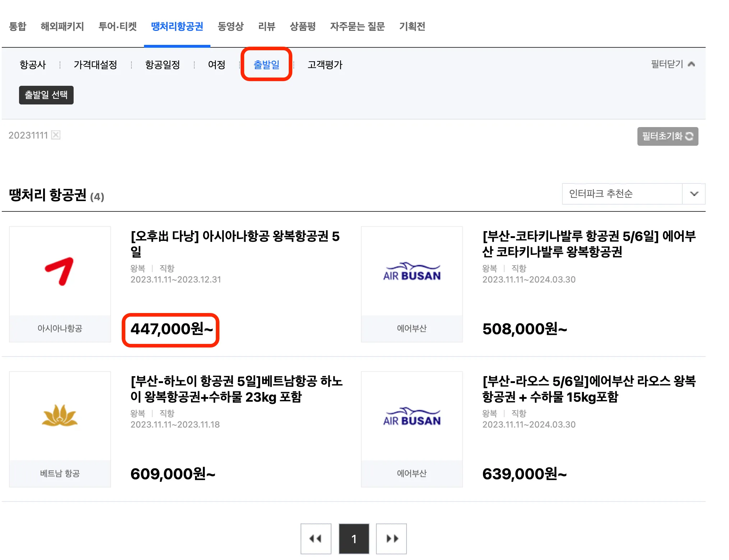The width and height of the screenshot is (729, 560).
Task: Open the 자주묻는 질문 tab
Action: coord(357,26)
